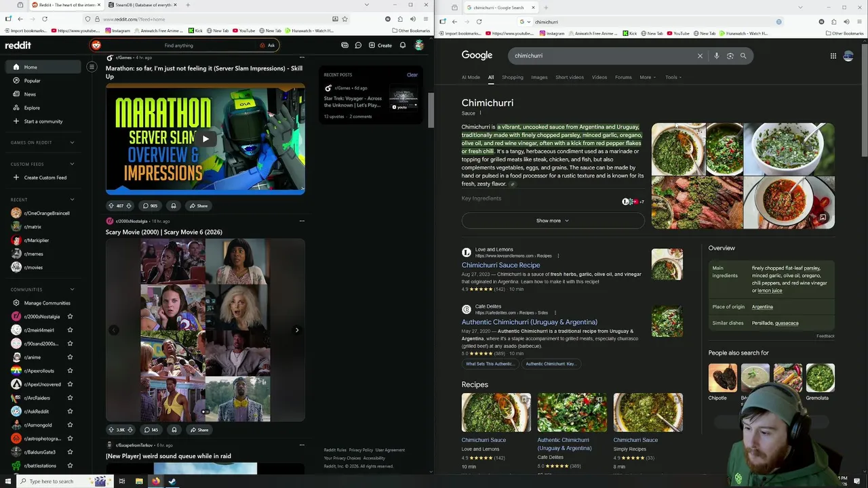Click Create Custom Feed
Screen dimensions: 868x488
[x=43, y=178]
